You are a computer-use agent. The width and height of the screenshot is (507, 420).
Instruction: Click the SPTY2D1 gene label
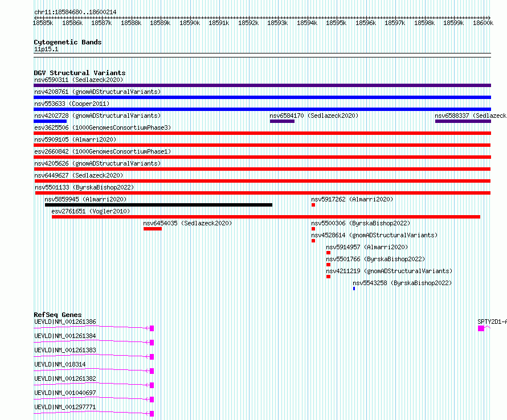point(492,322)
